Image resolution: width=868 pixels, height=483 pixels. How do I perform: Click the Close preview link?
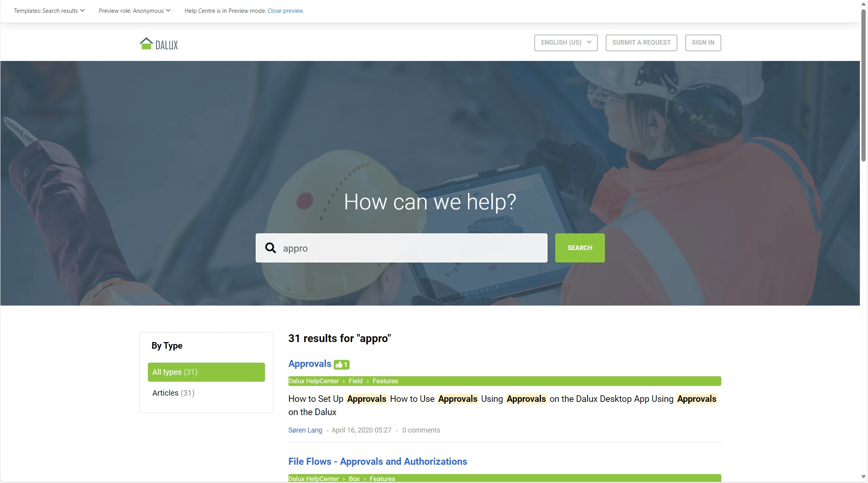click(286, 11)
